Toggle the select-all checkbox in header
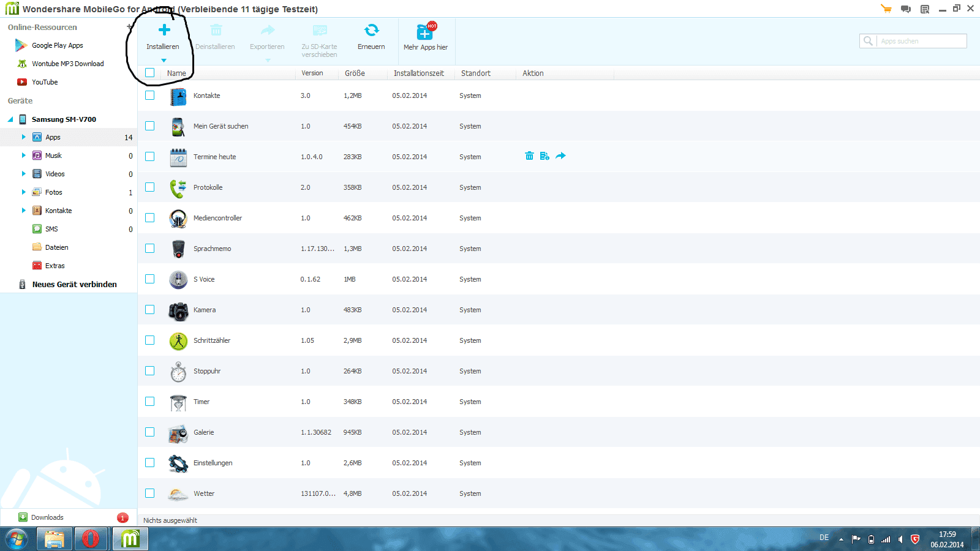Image resolution: width=980 pixels, height=551 pixels. click(149, 73)
